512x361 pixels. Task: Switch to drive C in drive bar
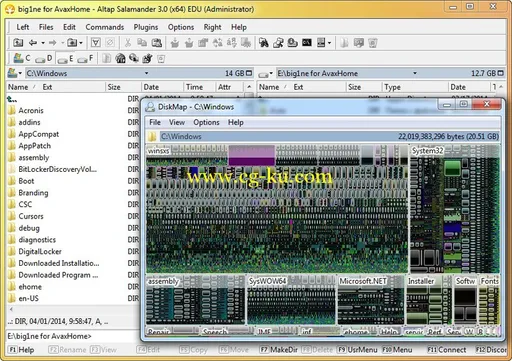(22, 58)
